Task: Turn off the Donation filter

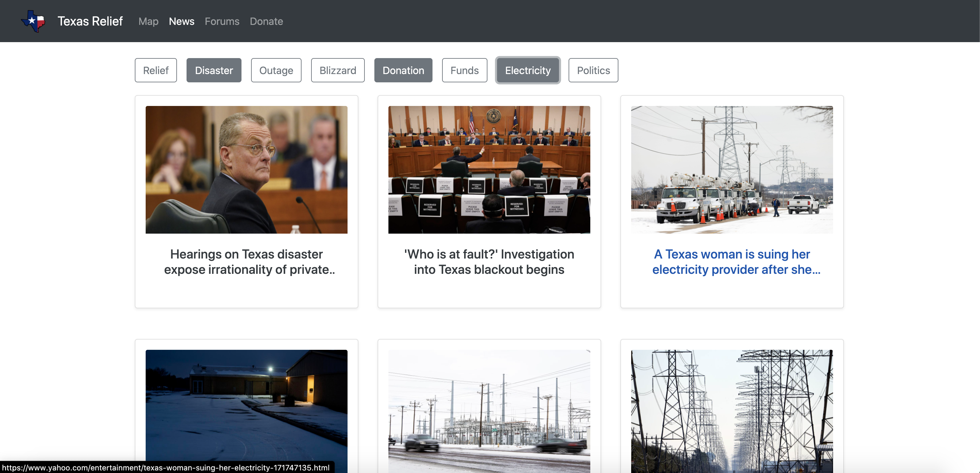Action: [x=403, y=70]
